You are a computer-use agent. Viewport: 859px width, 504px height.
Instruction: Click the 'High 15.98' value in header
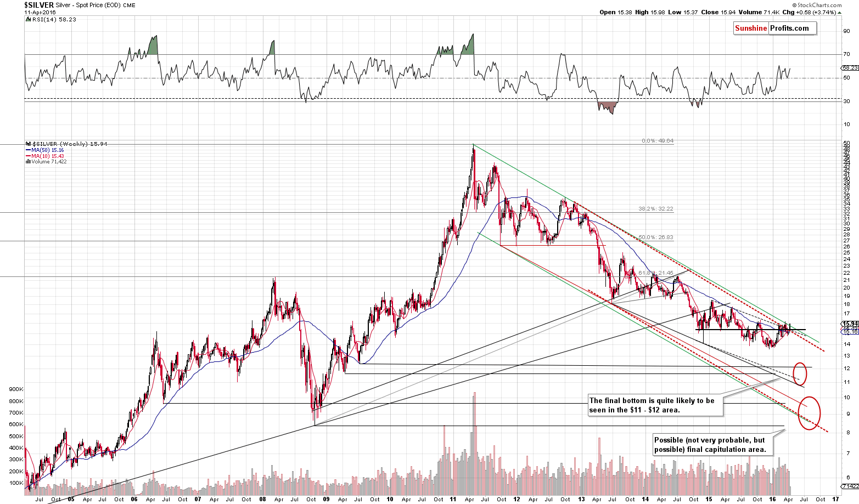pos(649,12)
